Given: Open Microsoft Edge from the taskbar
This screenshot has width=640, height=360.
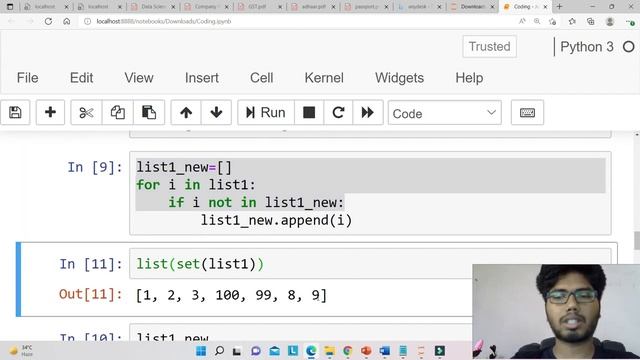Looking at the screenshot, I should pos(311,351).
